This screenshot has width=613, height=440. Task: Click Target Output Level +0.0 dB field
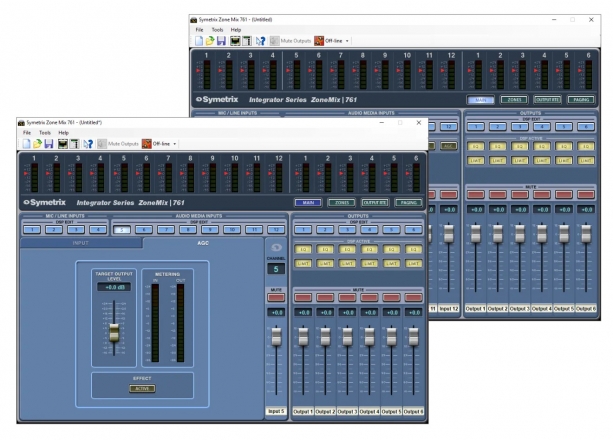pyautogui.click(x=114, y=287)
